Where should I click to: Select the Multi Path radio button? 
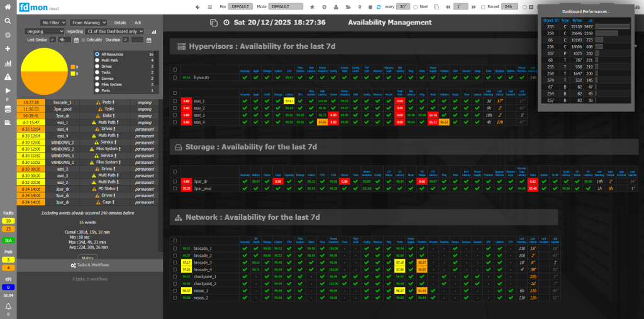(96, 60)
